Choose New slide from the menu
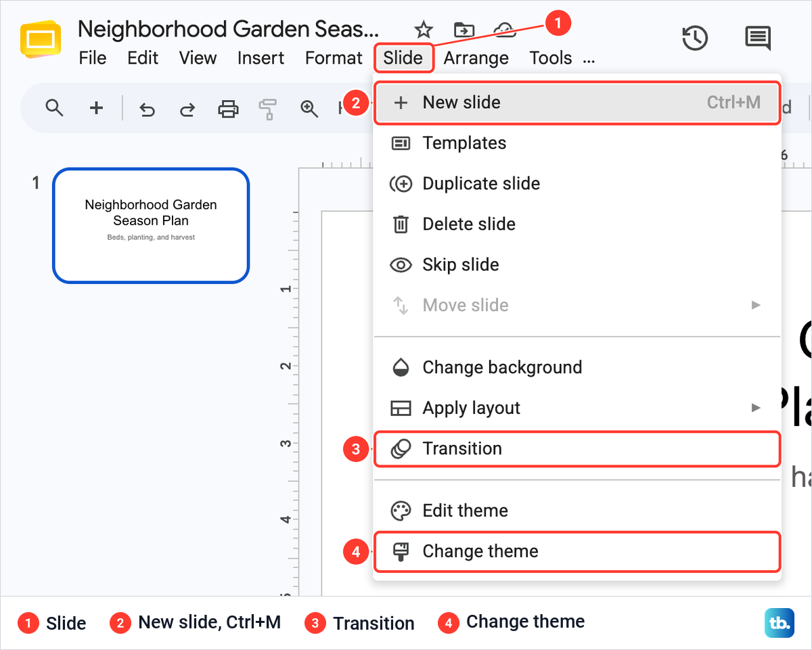812x650 pixels. click(577, 103)
